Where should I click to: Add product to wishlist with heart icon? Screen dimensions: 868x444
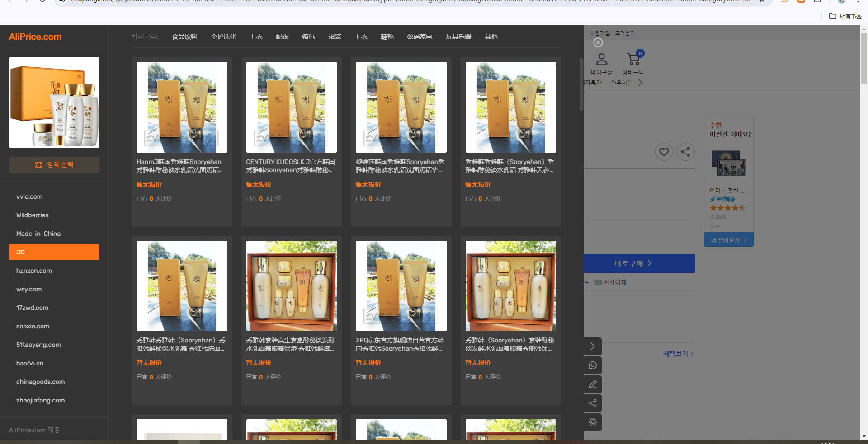[664, 152]
